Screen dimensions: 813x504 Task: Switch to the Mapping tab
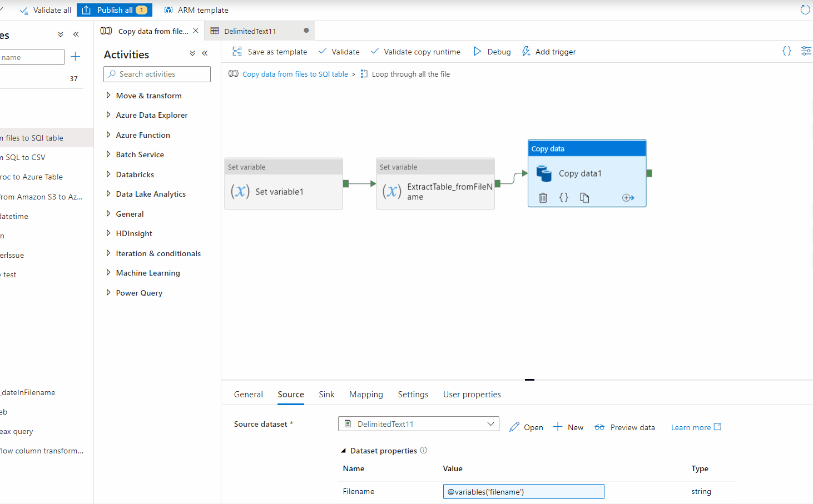point(366,394)
